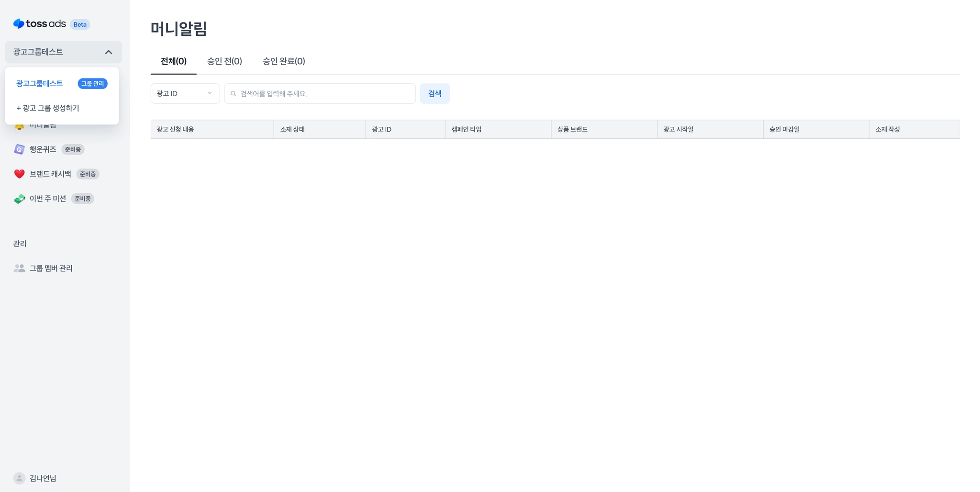Click the 행운퀴즈 quiz icon
Screen dimensions: 980x492
19,149
